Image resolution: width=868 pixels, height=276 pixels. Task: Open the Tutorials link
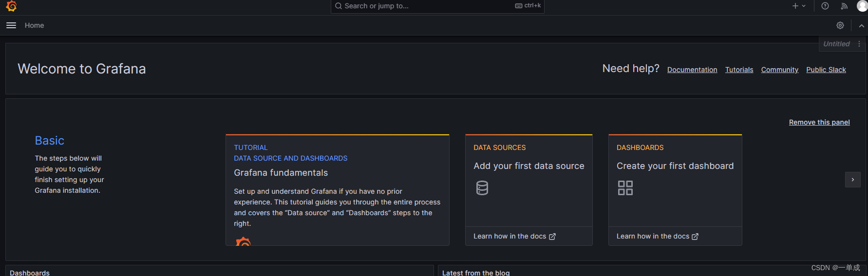coord(739,70)
